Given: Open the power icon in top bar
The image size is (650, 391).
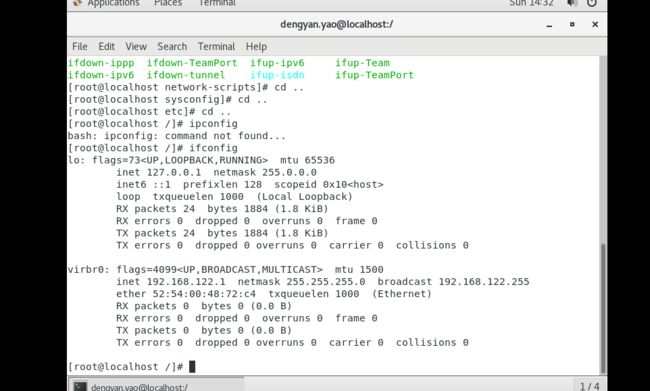Looking at the screenshot, I should tap(592, 3).
